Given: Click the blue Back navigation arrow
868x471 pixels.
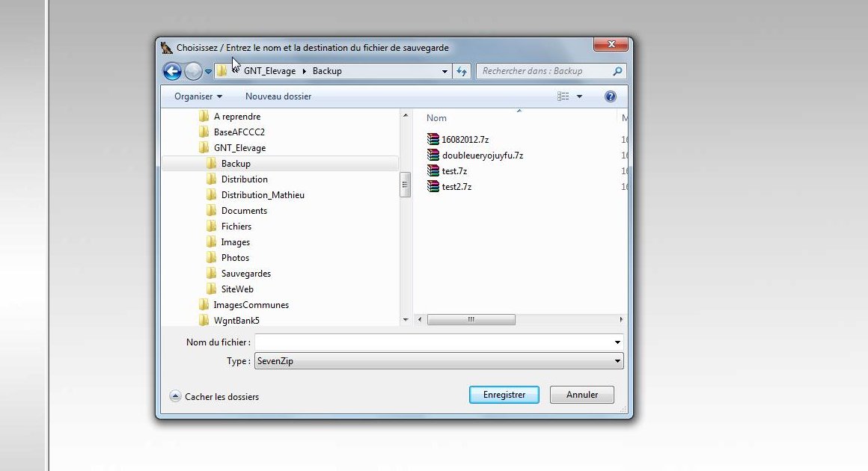Looking at the screenshot, I should tap(172, 72).
